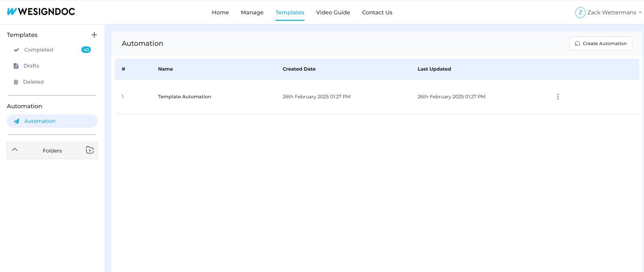This screenshot has width=644, height=272.
Task: Click the new folder icon
Action: [90, 150]
